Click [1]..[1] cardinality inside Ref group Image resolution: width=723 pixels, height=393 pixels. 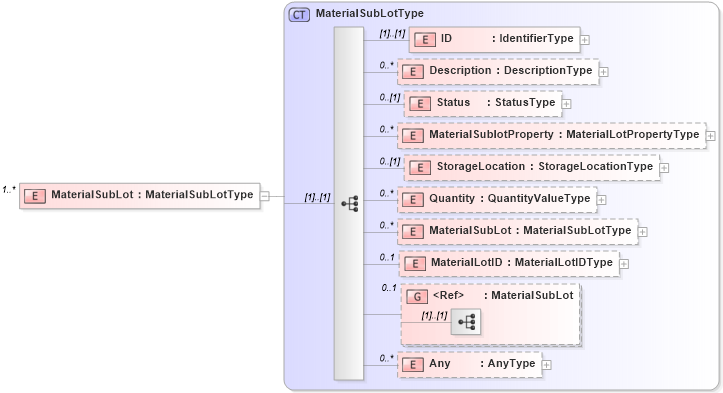click(x=434, y=316)
